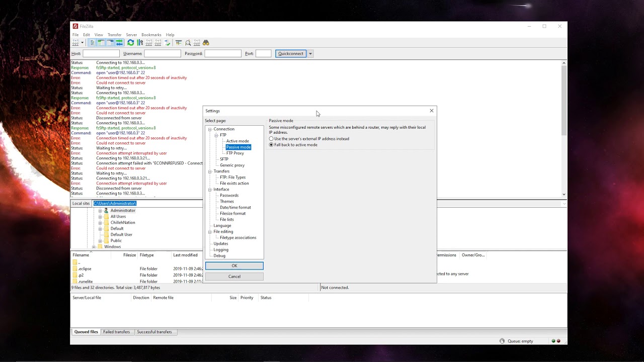This screenshot has height=362, width=644.
Task: Collapse the Transfers node in settings tree
Action: tap(210, 171)
